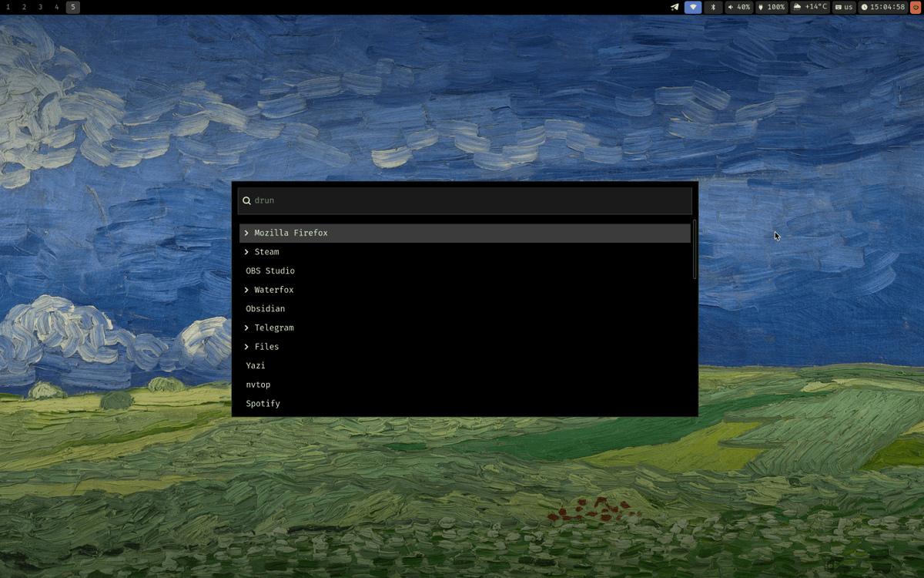Click the launcher list scrollbar
924x578 pixels.
pos(694,250)
